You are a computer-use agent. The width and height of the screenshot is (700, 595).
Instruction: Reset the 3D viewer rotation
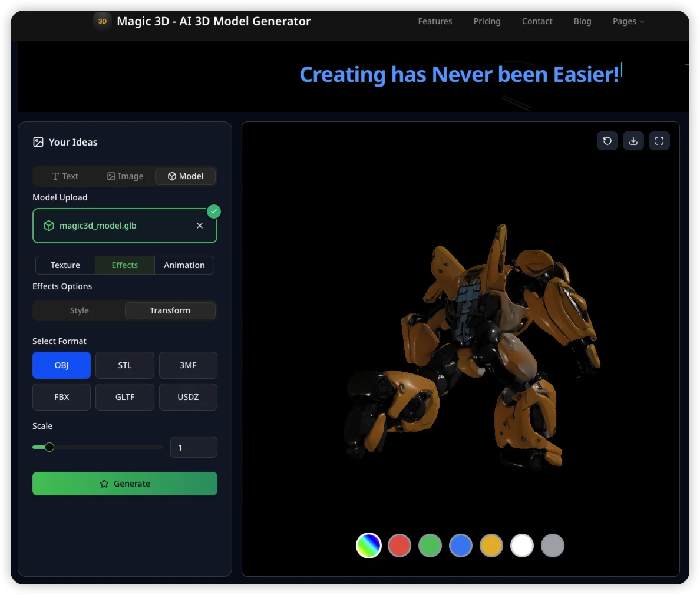pos(607,141)
